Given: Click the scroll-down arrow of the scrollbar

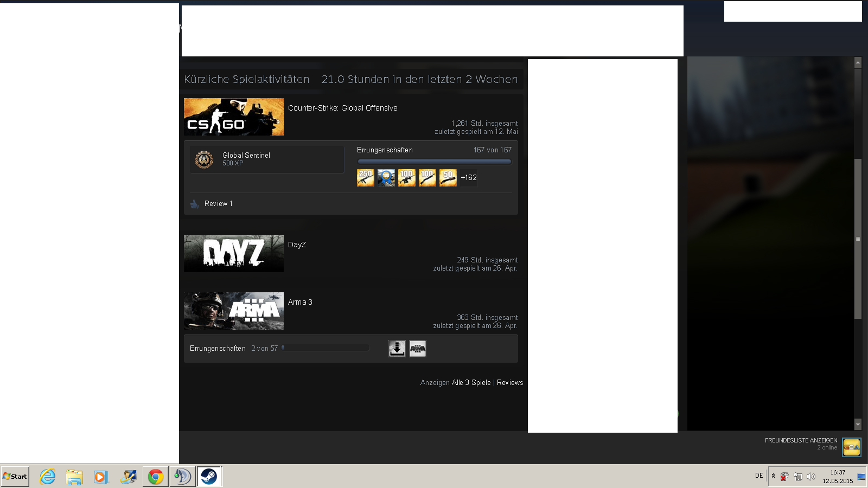Looking at the screenshot, I should tap(858, 425).
